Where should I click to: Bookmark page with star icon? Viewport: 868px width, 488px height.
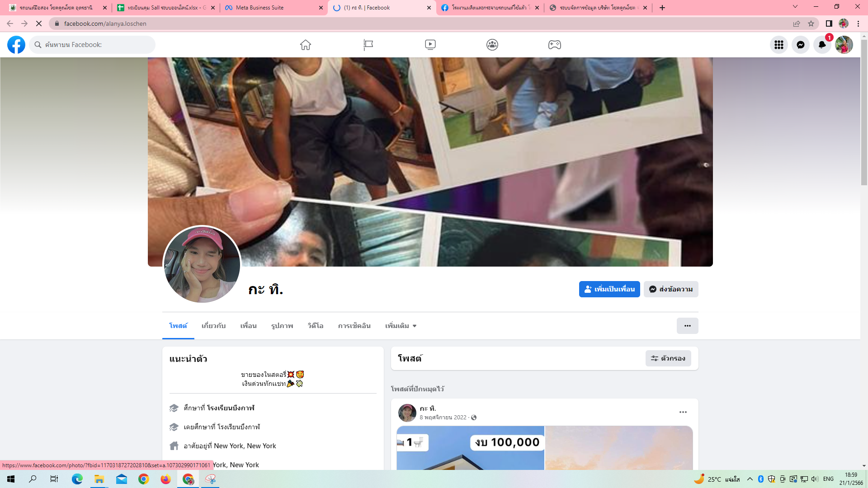(x=811, y=23)
